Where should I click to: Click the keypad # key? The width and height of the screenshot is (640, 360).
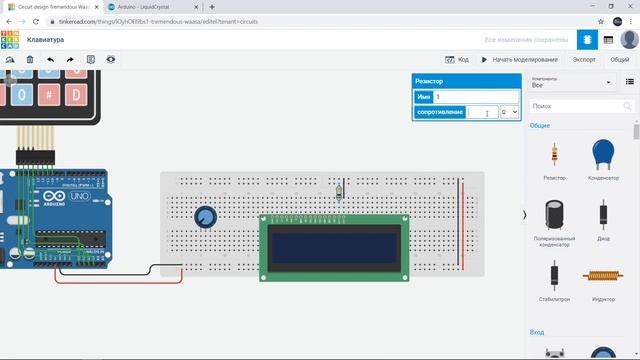tap(49, 95)
